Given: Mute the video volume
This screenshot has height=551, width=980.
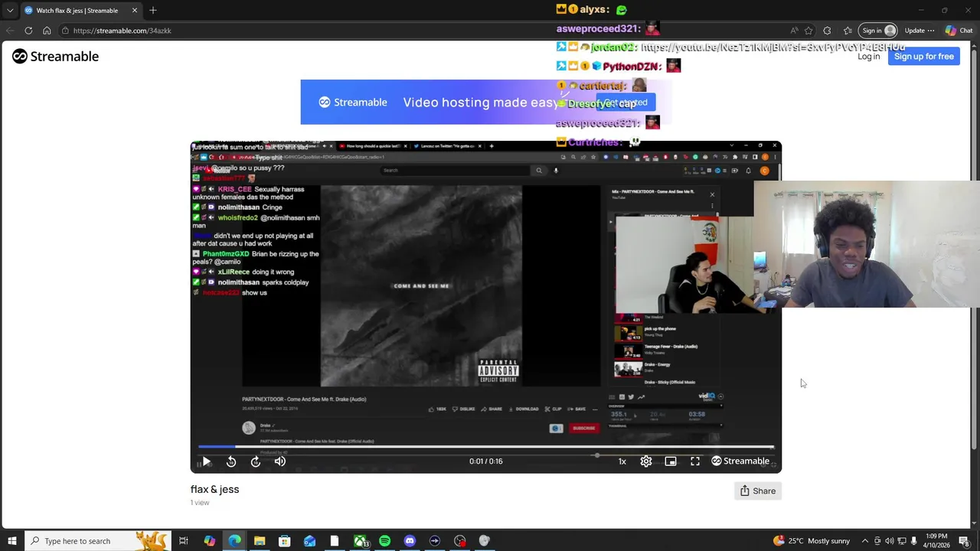Looking at the screenshot, I should click(280, 461).
